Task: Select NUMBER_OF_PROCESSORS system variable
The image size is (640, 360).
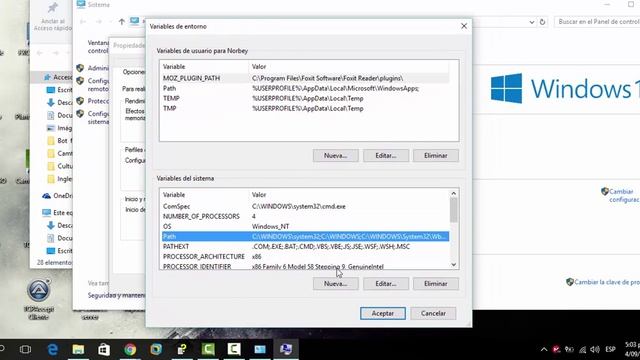Action: point(305,216)
